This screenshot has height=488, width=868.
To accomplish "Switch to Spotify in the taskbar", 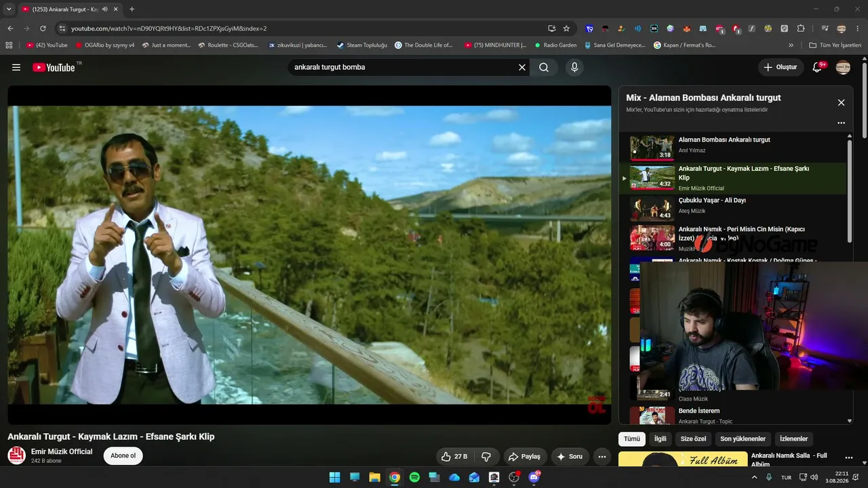I will (x=414, y=477).
